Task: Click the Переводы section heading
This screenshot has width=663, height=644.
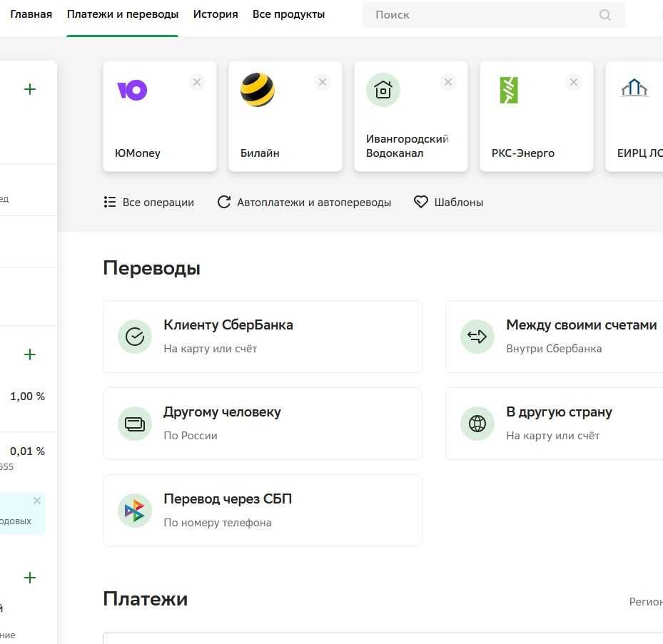Action: coord(152,268)
